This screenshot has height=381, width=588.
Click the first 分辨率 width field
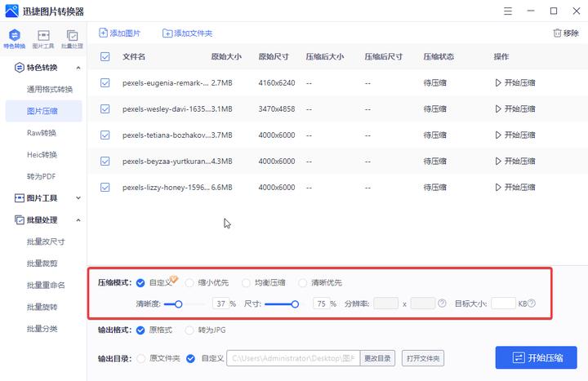pos(385,303)
